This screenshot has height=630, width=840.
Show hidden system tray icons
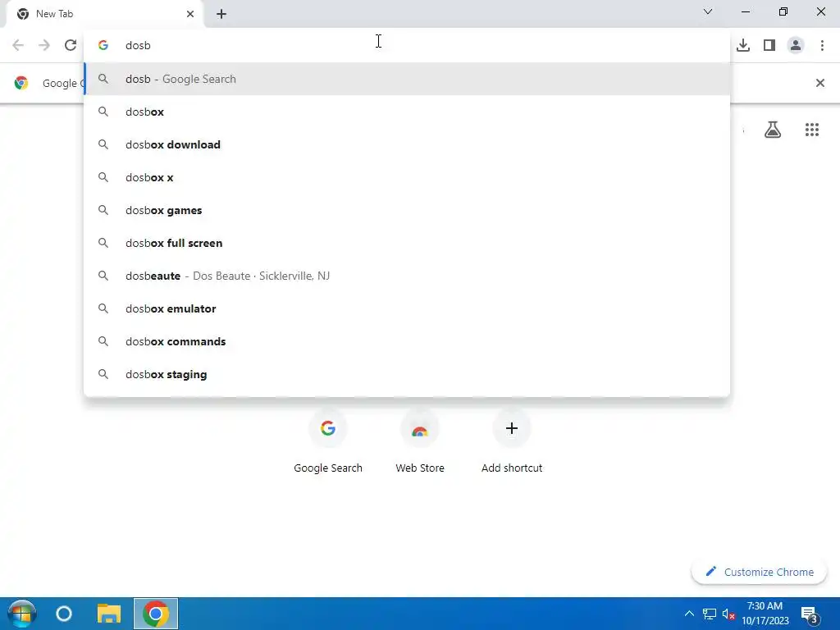pyautogui.click(x=689, y=614)
